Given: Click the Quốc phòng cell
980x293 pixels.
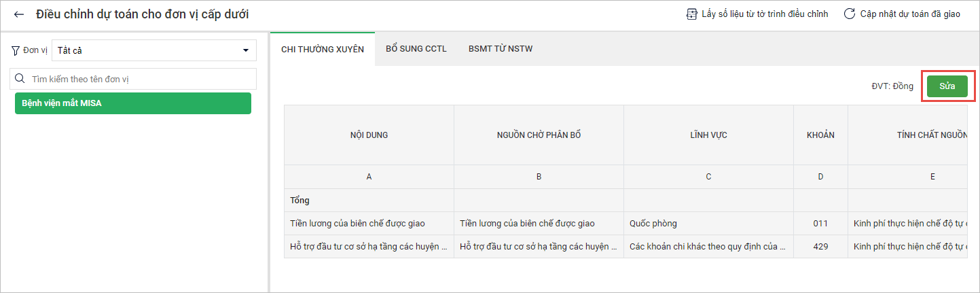Looking at the screenshot, I should tap(708, 223).
